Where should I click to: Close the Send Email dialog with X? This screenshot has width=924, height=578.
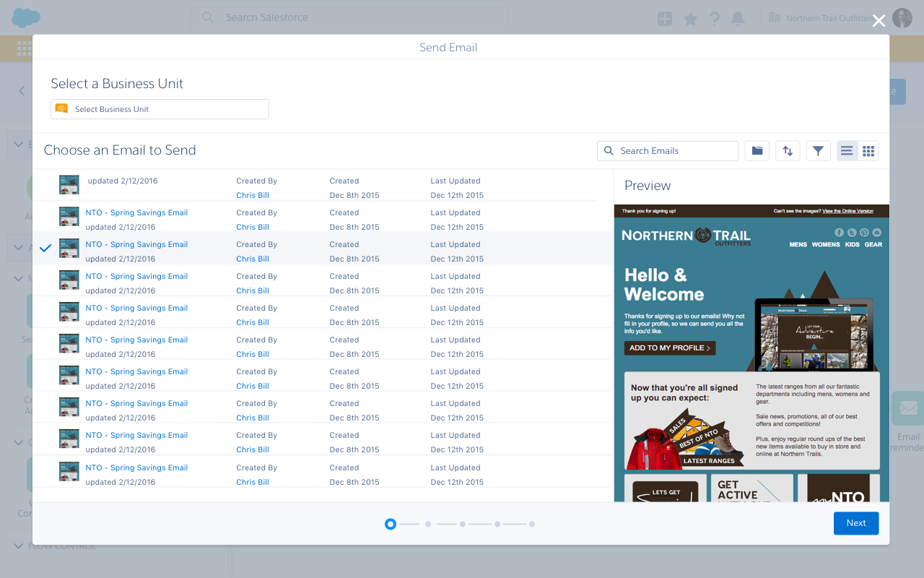click(x=879, y=21)
